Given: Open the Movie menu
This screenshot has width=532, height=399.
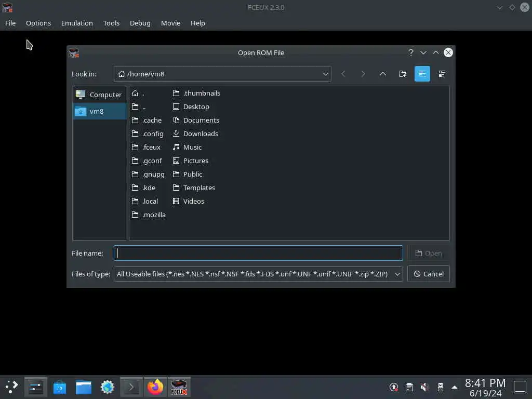Looking at the screenshot, I should [x=170, y=23].
